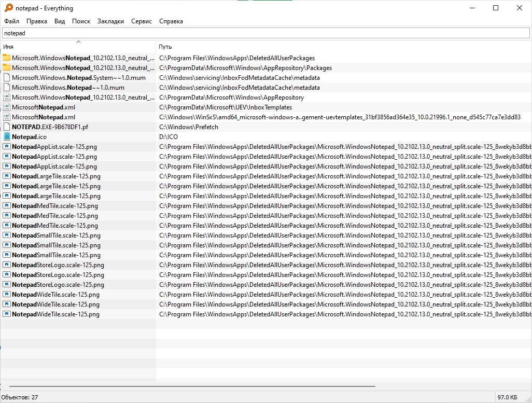The height and width of the screenshot is (403, 532).
Task: Open the Вид menu
Action: click(x=60, y=21)
